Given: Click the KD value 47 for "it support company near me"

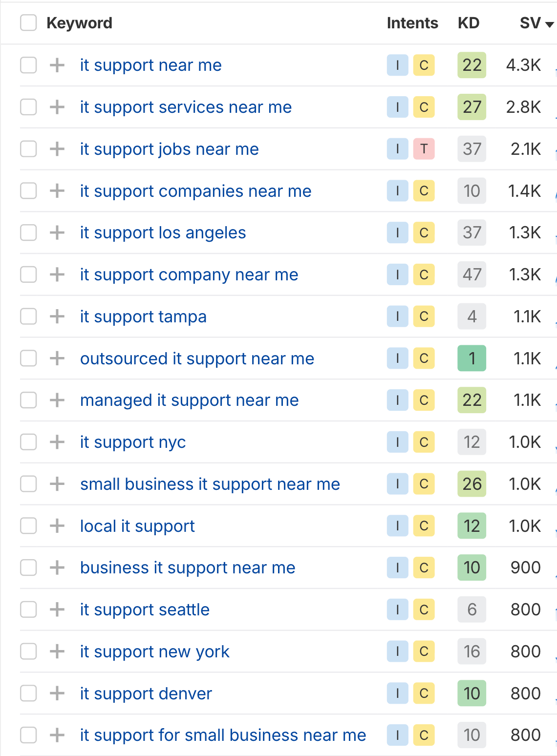Looking at the screenshot, I should click(x=471, y=274).
